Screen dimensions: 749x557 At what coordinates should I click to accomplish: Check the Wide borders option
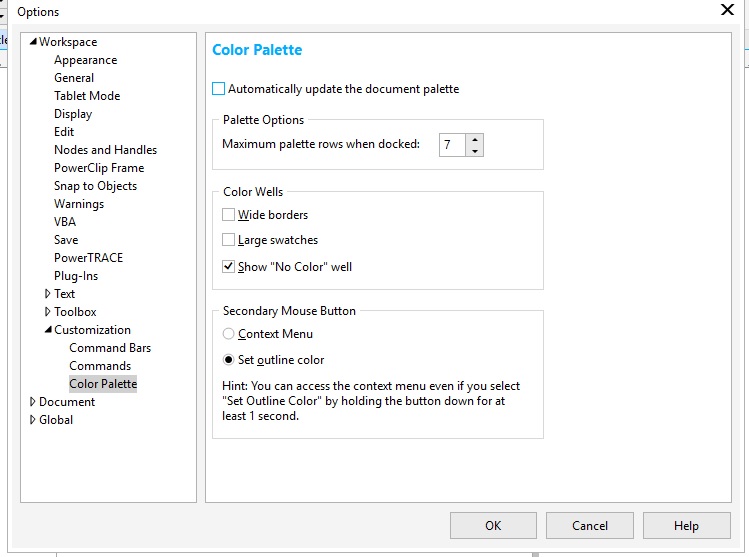tap(229, 215)
